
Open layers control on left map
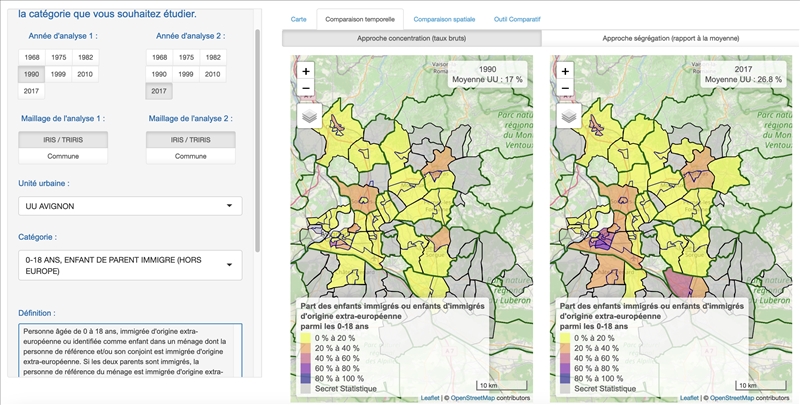pos(309,116)
